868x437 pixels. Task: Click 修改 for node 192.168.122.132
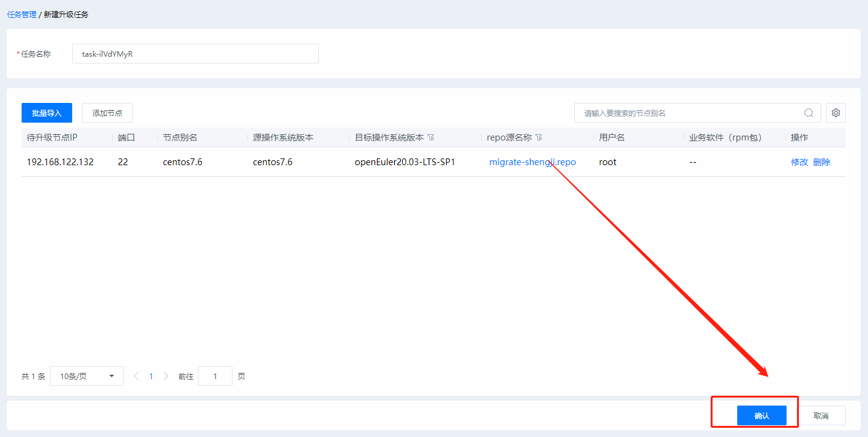(800, 162)
